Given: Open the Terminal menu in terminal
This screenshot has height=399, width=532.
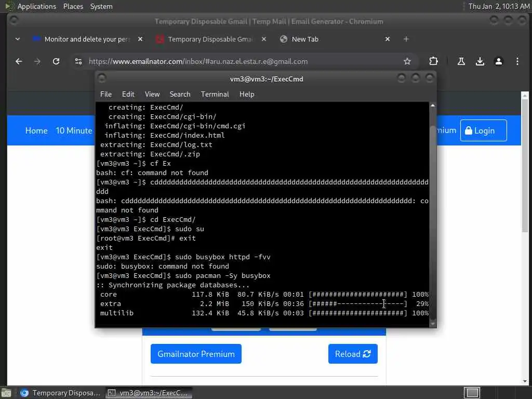Looking at the screenshot, I should pyautogui.click(x=215, y=95).
